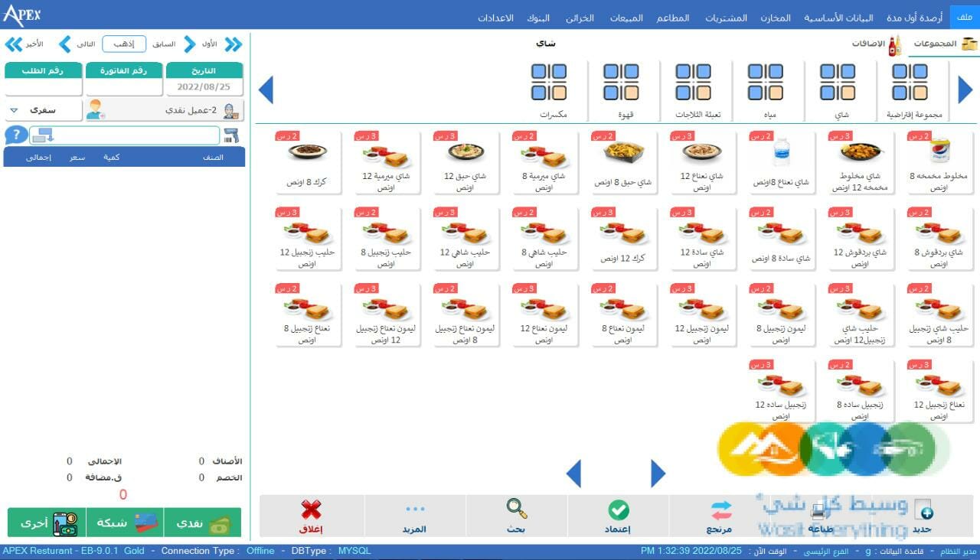Image resolution: width=980 pixels, height=560 pixels.
Task: Expand the سفرى order type dropdown
Action: (x=14, y=110)
